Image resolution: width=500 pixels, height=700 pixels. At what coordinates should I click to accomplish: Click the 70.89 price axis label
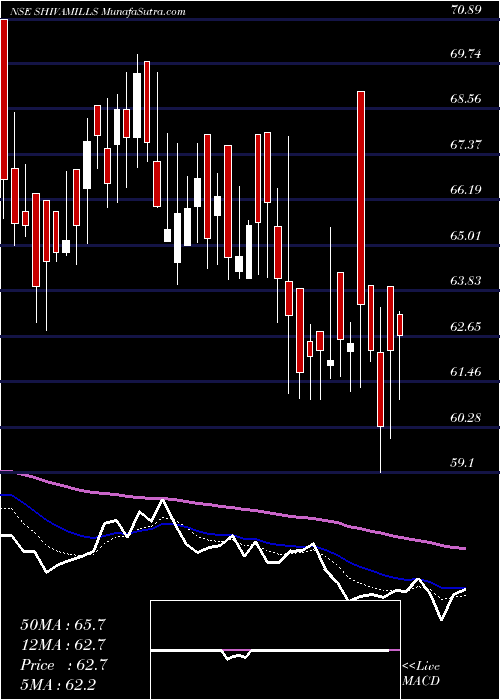point(466,9)
